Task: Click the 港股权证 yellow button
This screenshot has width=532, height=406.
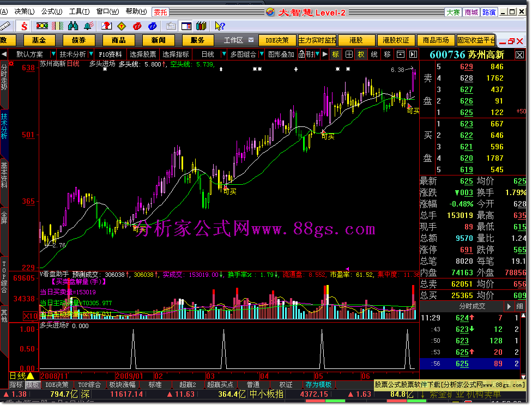Action: [396, 40]
